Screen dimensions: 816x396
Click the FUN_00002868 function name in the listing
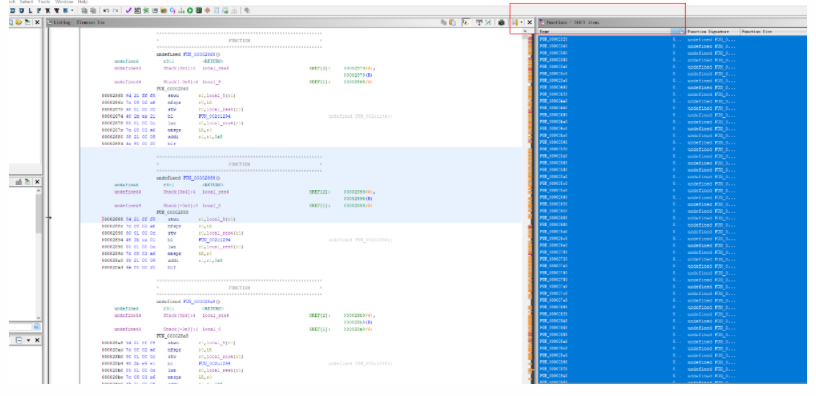200,55
